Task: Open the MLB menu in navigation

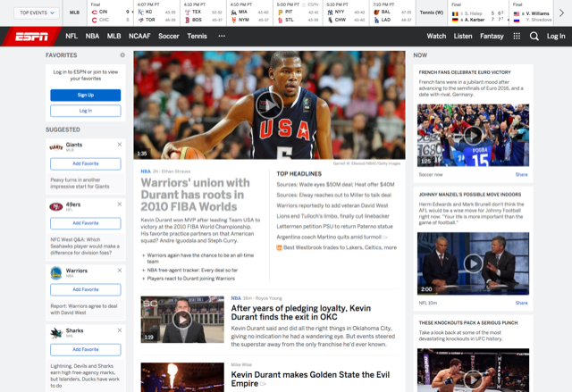Action: [x=114, y=36]
